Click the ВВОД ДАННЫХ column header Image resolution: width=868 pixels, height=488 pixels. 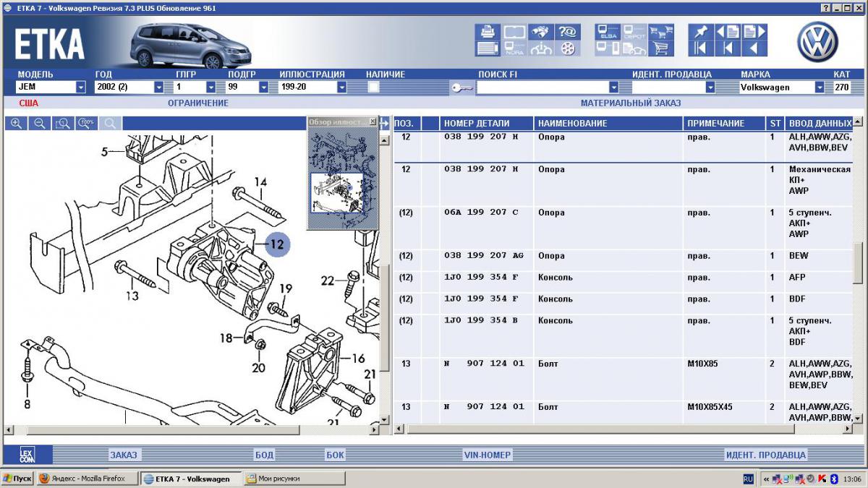820,124
